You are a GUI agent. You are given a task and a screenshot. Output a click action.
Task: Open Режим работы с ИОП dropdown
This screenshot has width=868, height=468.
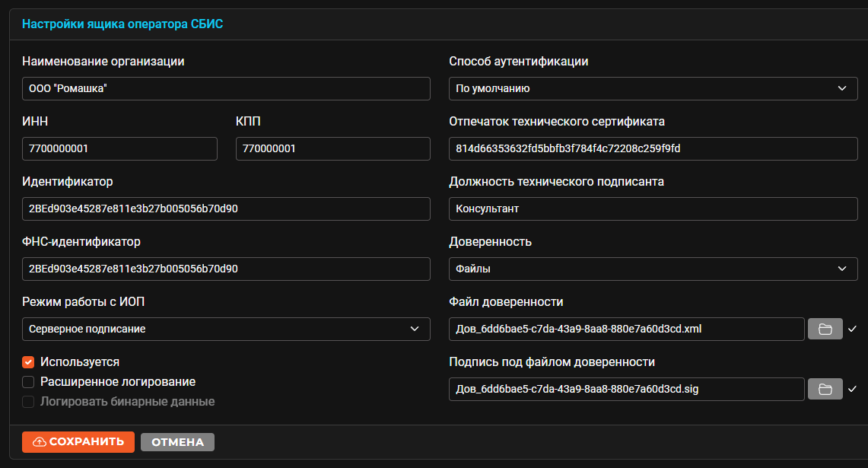pos(226,329)
